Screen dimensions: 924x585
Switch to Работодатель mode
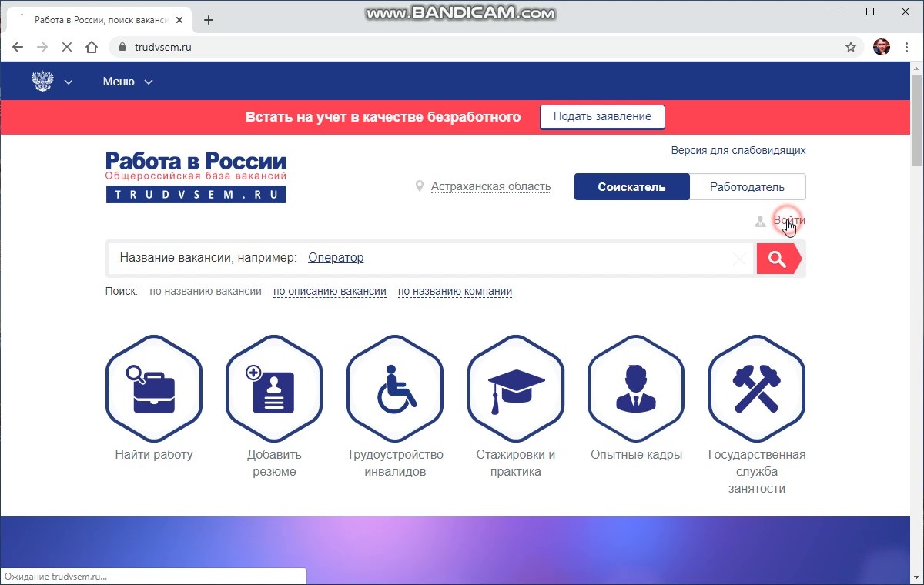point(747,187)
